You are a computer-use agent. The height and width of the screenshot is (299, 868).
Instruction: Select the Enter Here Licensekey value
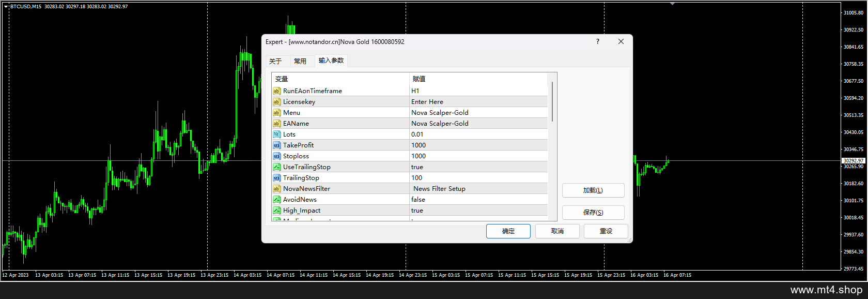(427, 102)
